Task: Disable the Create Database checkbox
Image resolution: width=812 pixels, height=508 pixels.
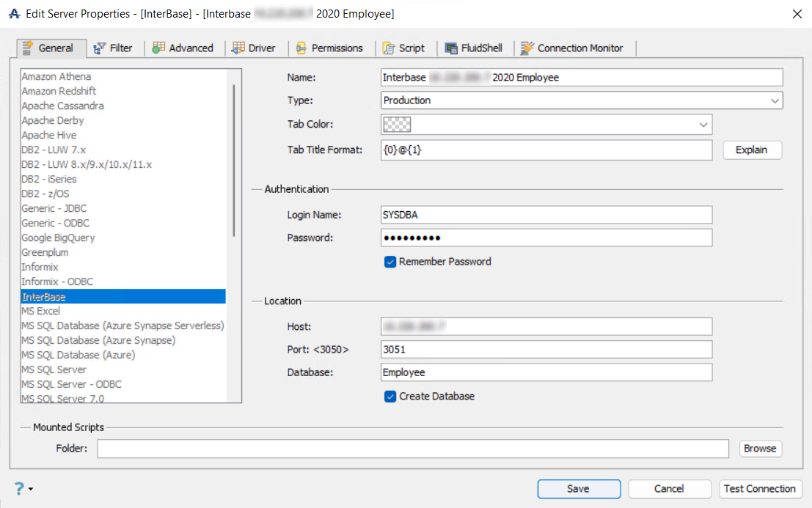Action: point(390,397)
